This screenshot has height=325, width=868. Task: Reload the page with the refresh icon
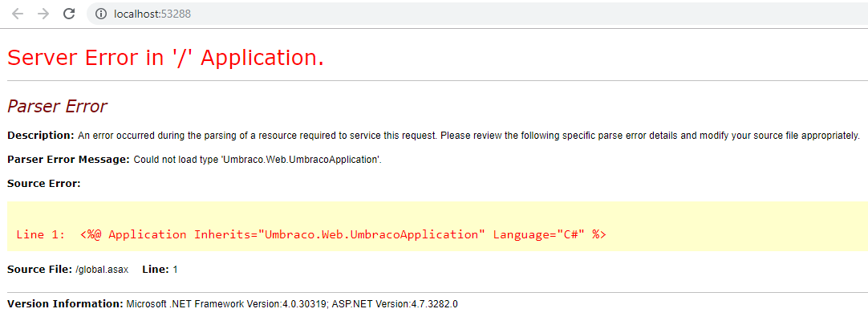pyautogui.click(x=69, y=14)
